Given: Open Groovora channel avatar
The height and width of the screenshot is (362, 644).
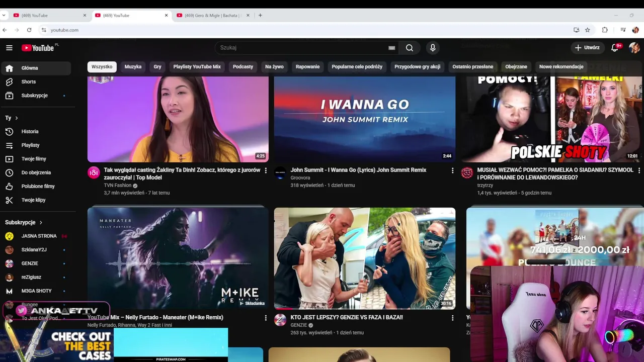Looking at the screenshot, I should pyautogui.click(x=280, y=173).
